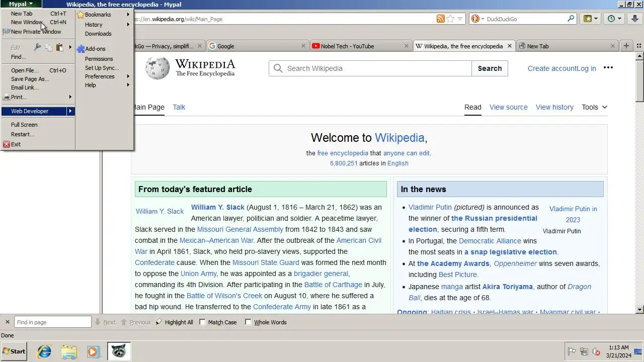Open Add-ons puzzle piece menu entry
This screenshot has height=362, width=644.
click(104, 49)
